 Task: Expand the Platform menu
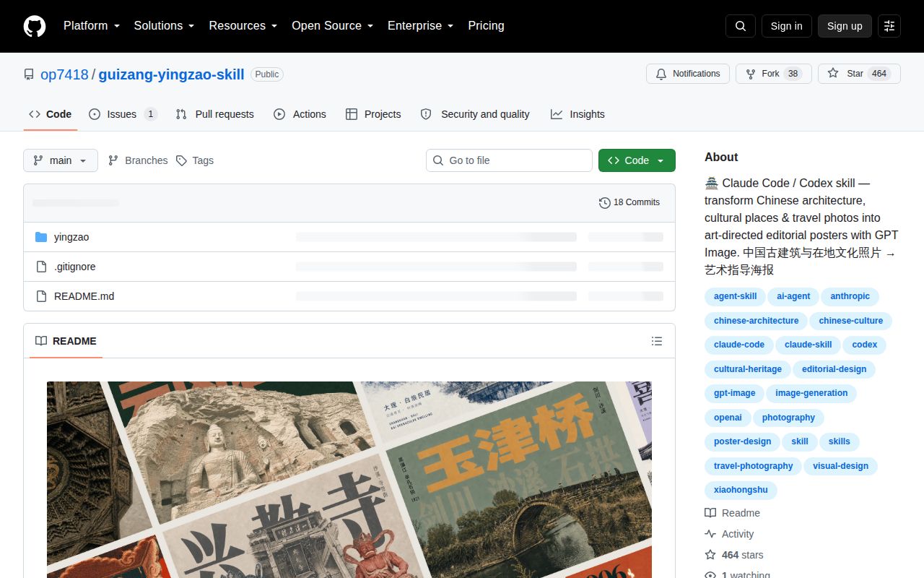pos(92,26)
